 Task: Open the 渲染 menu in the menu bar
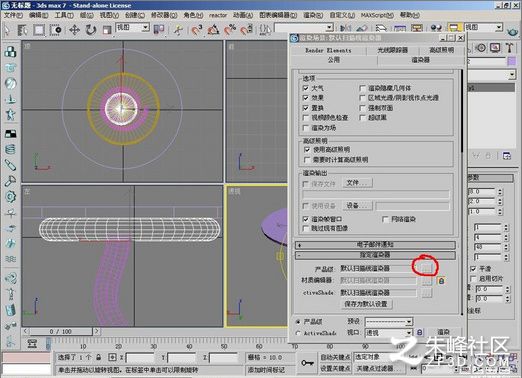click(x=313, y=15)
